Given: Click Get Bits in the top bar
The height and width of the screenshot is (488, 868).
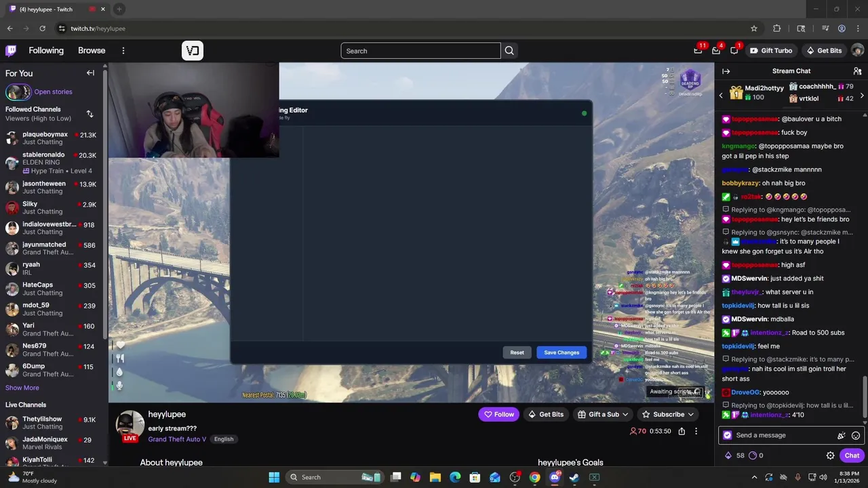Looking at the screenshot, I should click(x=824, y=51).
